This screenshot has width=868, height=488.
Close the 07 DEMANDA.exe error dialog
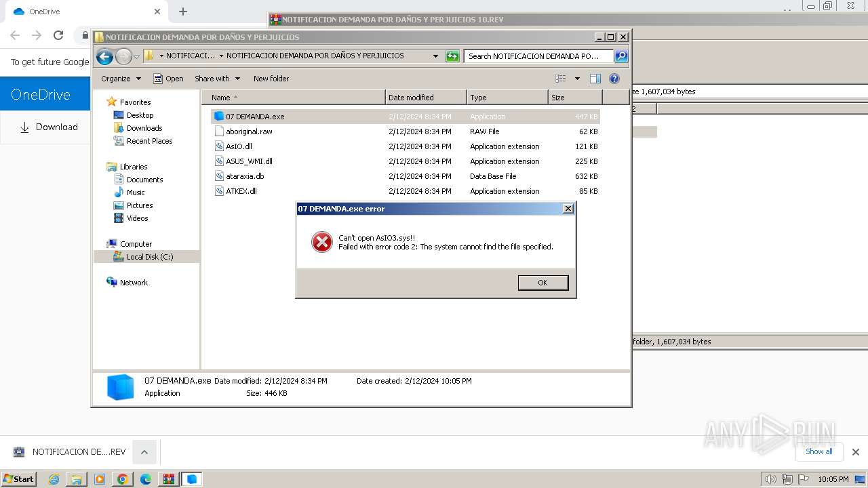coord(568,209)
